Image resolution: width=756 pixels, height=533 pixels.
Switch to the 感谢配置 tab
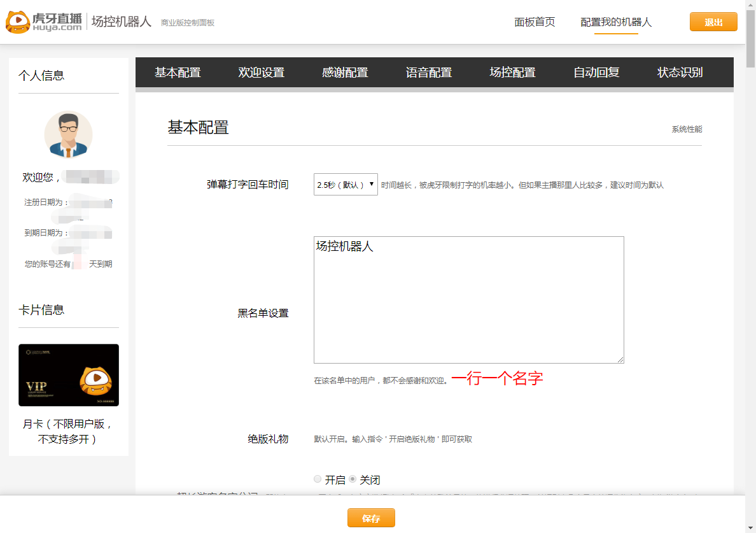tap(345, 73)
